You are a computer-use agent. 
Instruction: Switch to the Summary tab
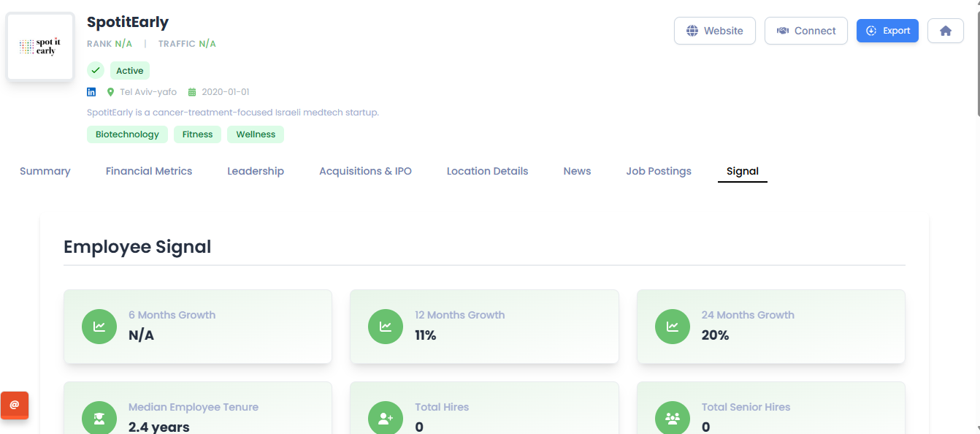pyautogui.click(x=45, y=171)
